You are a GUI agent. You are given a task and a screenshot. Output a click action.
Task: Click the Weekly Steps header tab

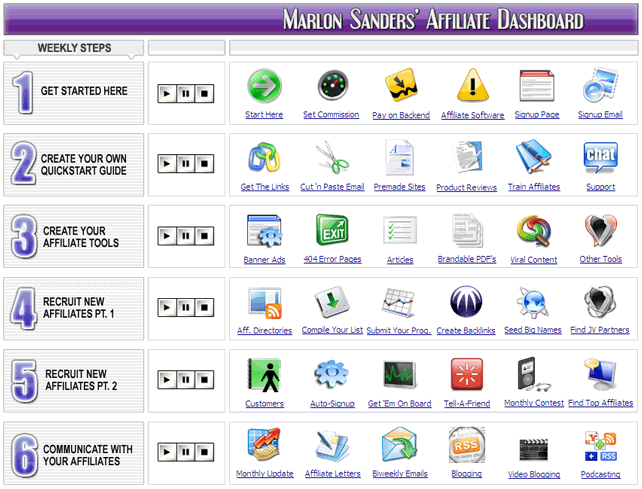(x=74, y=48)
